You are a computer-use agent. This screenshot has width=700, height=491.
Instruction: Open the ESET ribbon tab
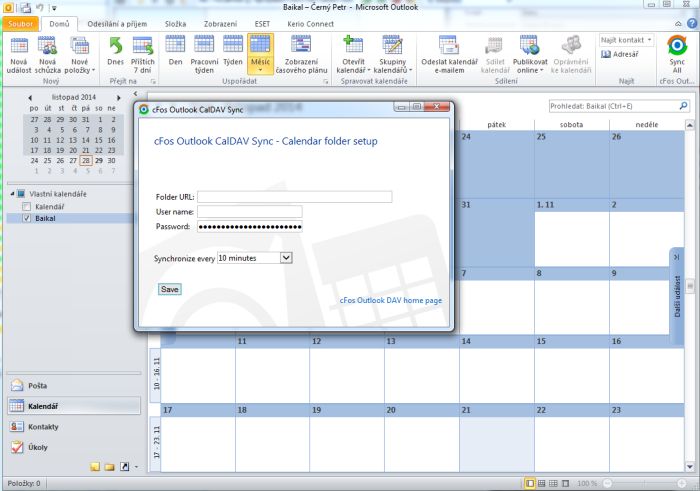[x=262, y=24]
